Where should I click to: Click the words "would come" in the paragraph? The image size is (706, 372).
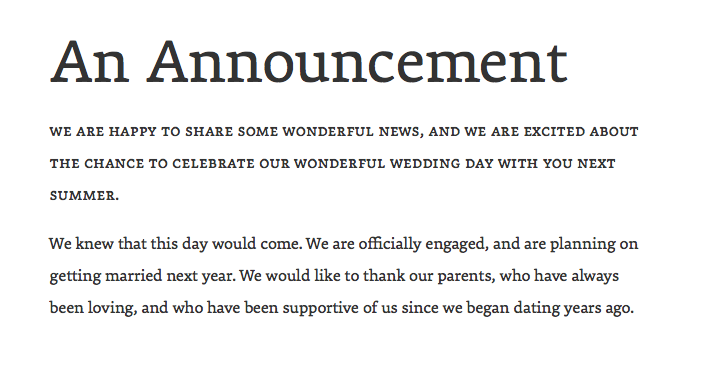point(256,244)
